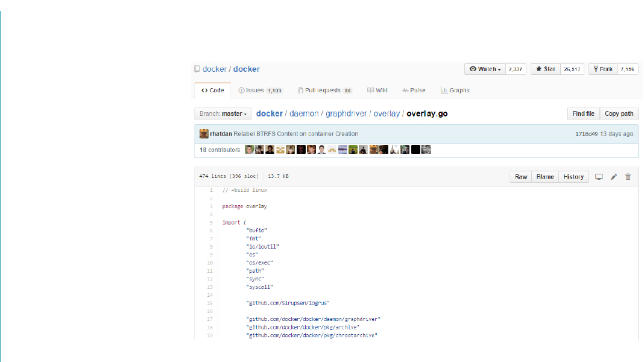
Task: Click the first contributor avatar
Action: [x=249, y=150]
